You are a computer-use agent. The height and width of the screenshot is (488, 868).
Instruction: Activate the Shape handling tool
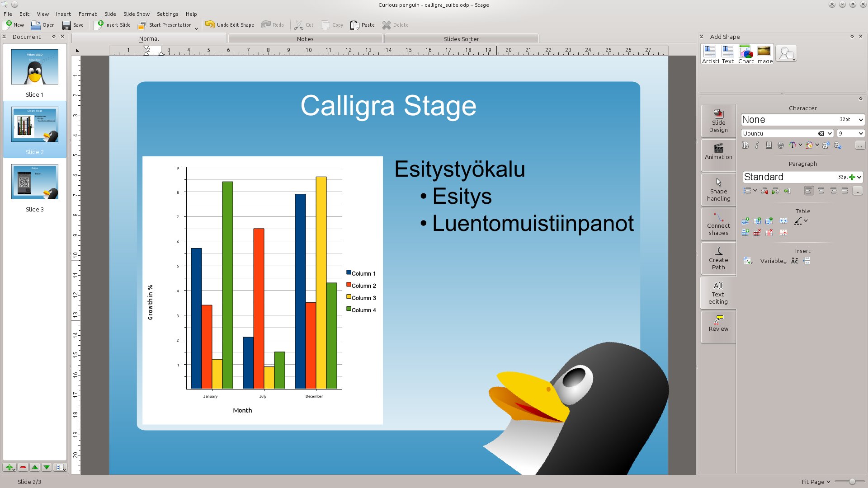click(718, 190)
